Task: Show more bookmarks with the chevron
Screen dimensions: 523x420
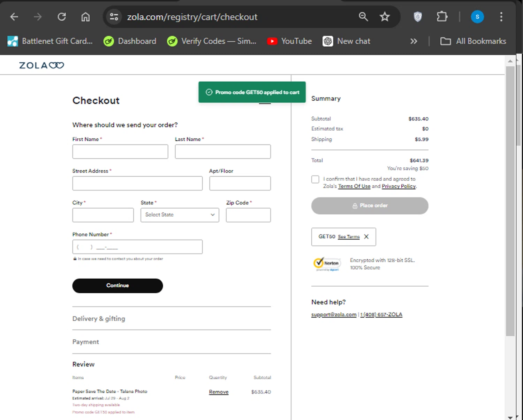Action: [x=414, y=41]
